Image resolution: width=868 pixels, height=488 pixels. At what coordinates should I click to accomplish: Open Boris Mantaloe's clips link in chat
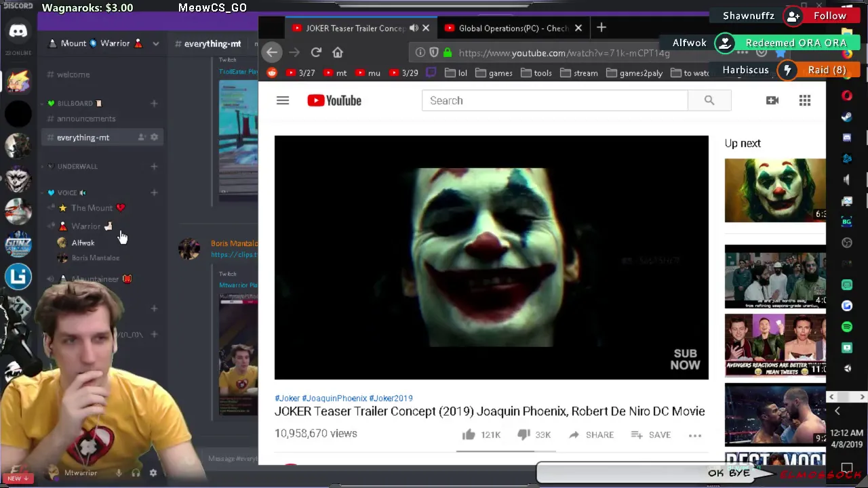point(234,255)
